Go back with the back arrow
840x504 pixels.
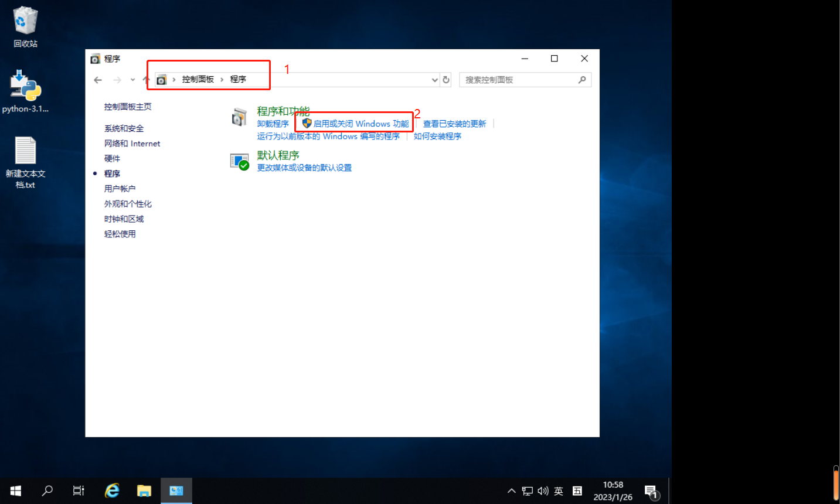coord(98,80)
